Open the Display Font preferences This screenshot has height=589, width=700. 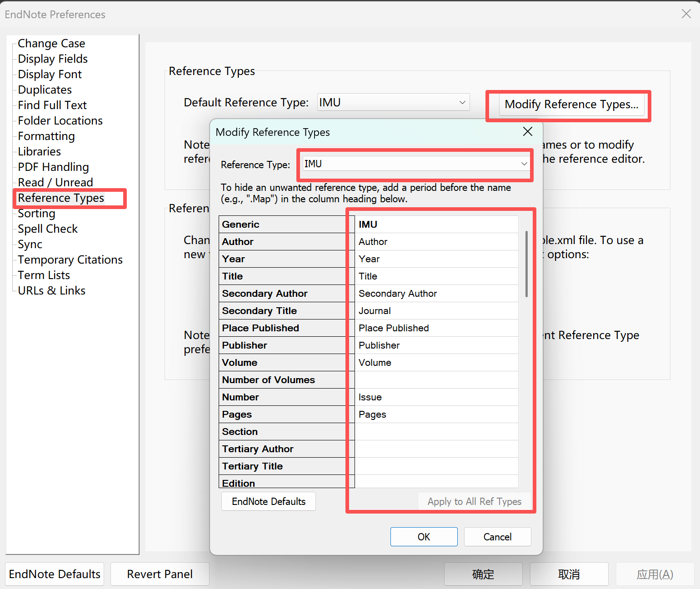pyautogui.click(x=50, y=74)
